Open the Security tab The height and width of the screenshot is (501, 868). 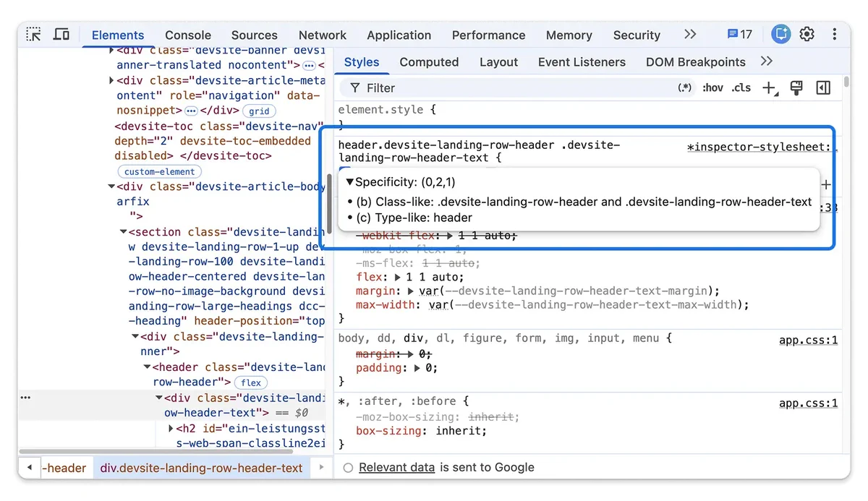click(x=637, y=35)
